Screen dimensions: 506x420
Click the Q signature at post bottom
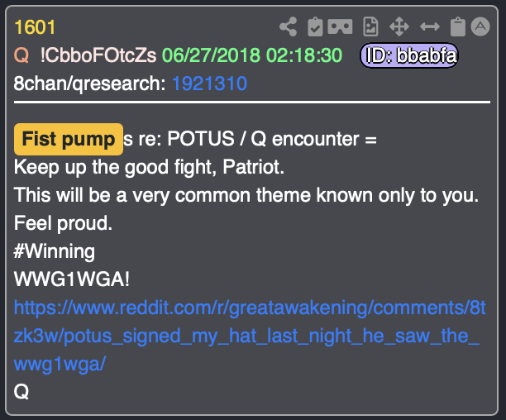[x=21, y=392]
